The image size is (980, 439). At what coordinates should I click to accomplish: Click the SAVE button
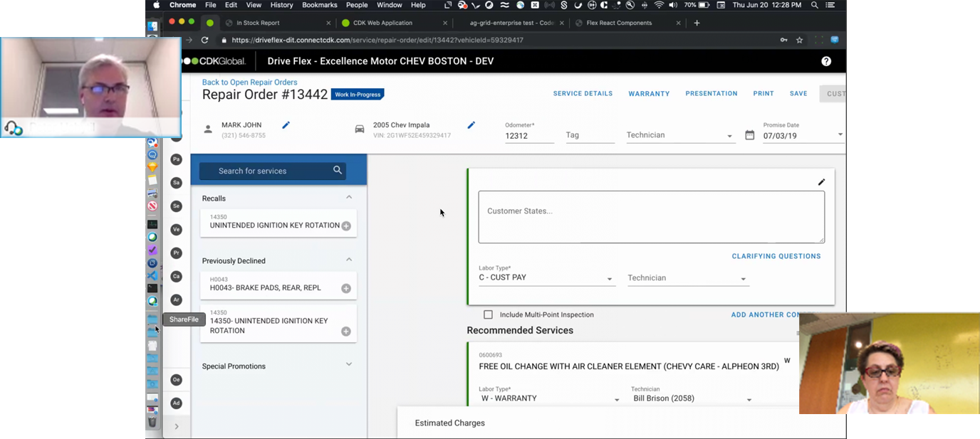(x=798, y=94)
